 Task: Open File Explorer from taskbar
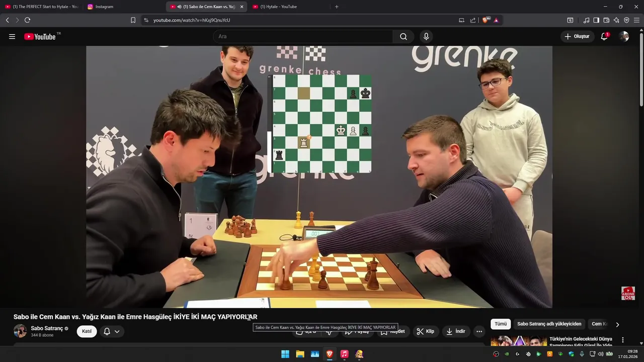click(300, 354)
